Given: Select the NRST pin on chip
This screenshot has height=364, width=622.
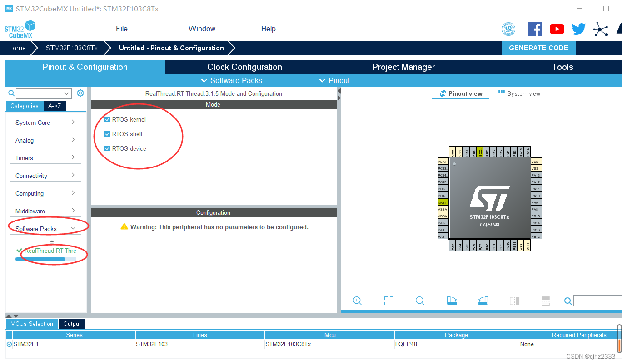Looking at the screenshot, I should tap(443, 202).
